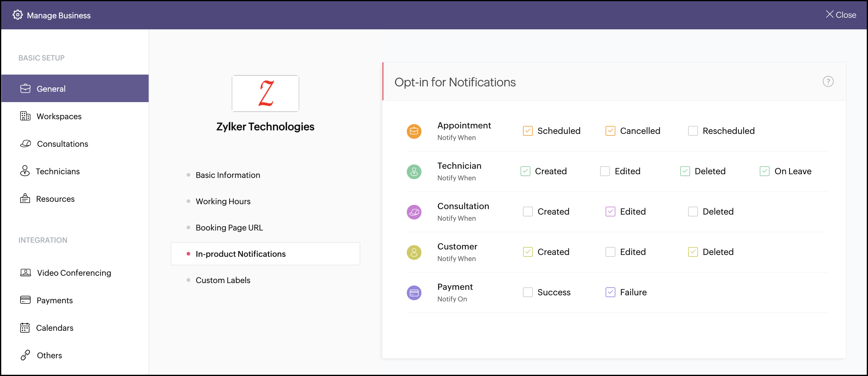This screenshot has height=376, width=868.
Task: Click the purple Consultation notification icon
Action: point(414,212)
